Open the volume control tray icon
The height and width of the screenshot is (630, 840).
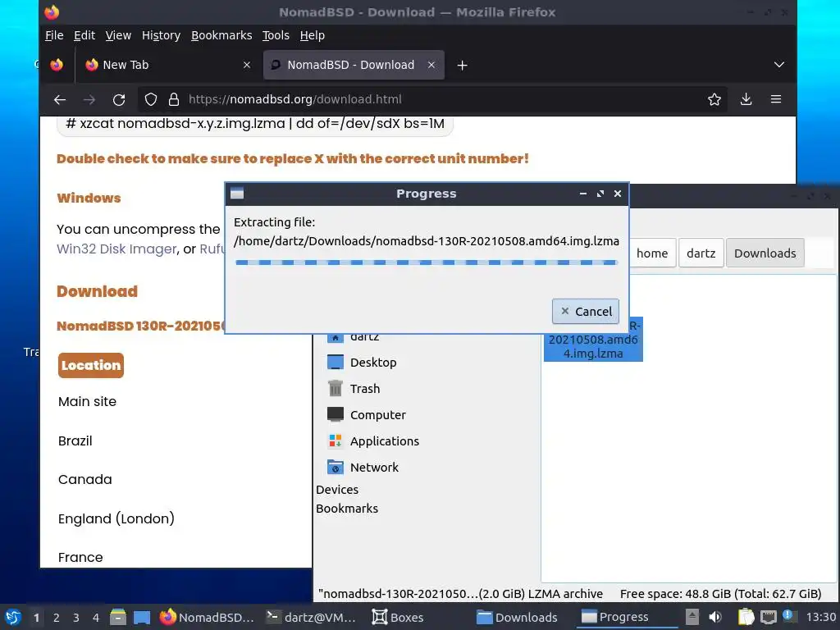(x=715, y=617)
